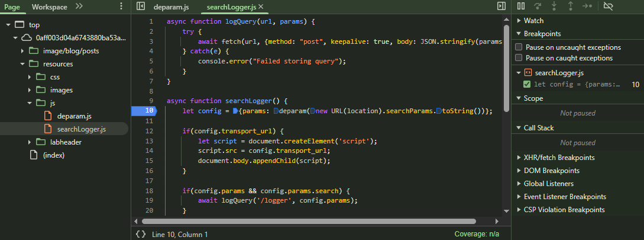
Task: Click the searchLogger.js icon in Breakpoints pane
Action: point(528,73)
